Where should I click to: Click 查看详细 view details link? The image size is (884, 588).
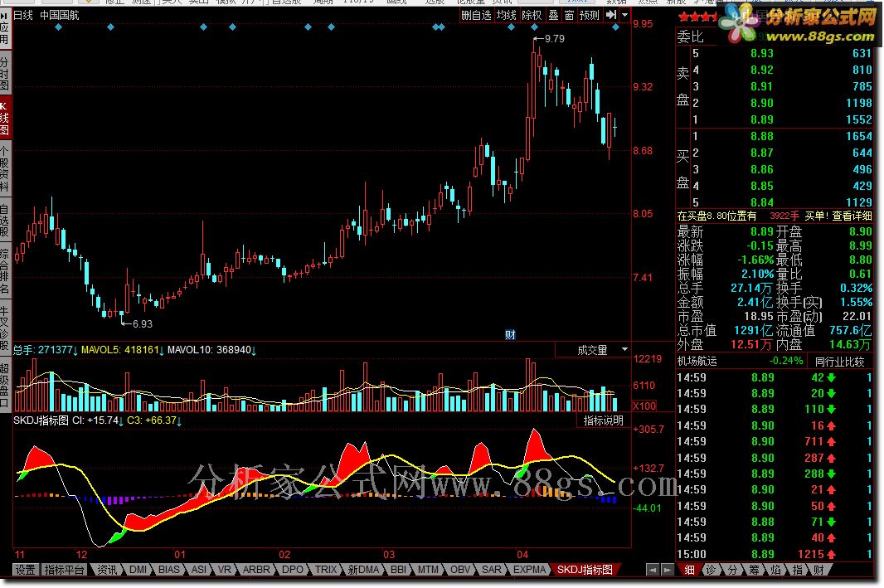[852, 216]
